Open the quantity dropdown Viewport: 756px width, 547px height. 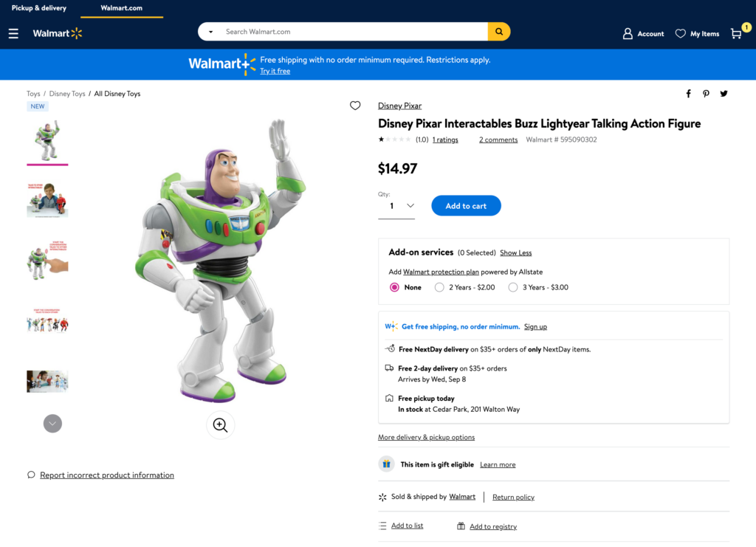[x=398, y=206]
